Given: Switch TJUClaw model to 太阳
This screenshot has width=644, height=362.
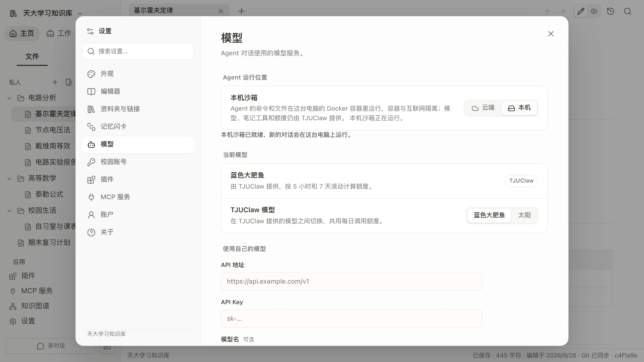Looking at the screenshot, I should tap(524, 215).
